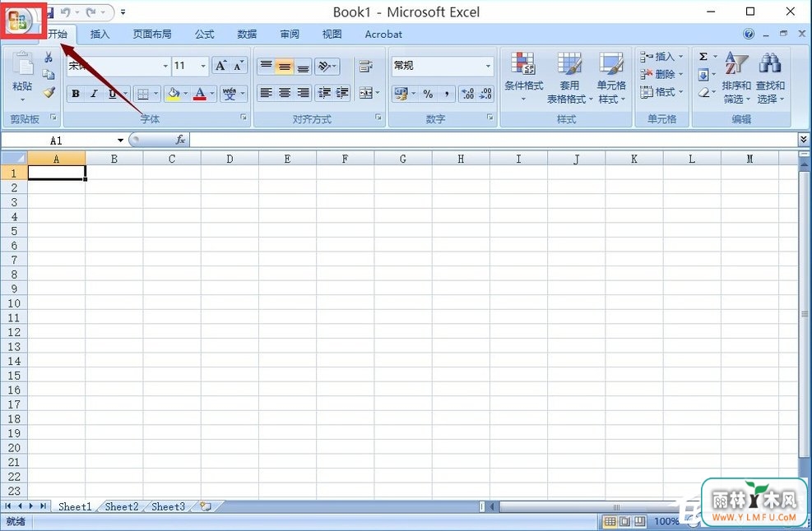Open Format (格式) cells menu
This screenshot has height=531, width=812.
(661, 92)
